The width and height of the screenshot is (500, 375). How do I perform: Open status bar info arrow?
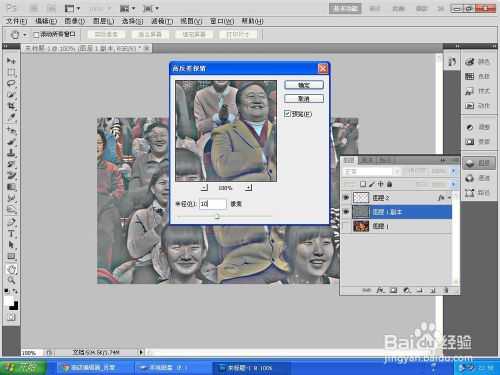pyautogui.click(x=141, y=352)
